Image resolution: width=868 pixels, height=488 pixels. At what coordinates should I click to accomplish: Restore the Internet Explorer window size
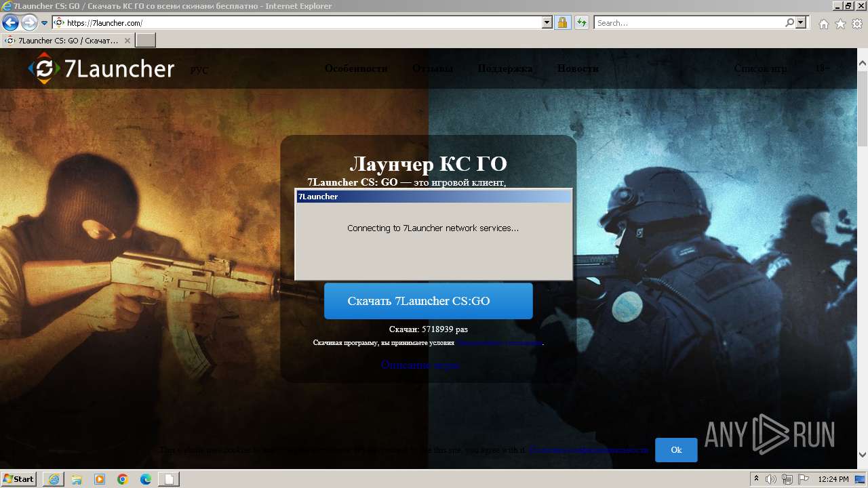pyautogui.click(x=848, y=6)
